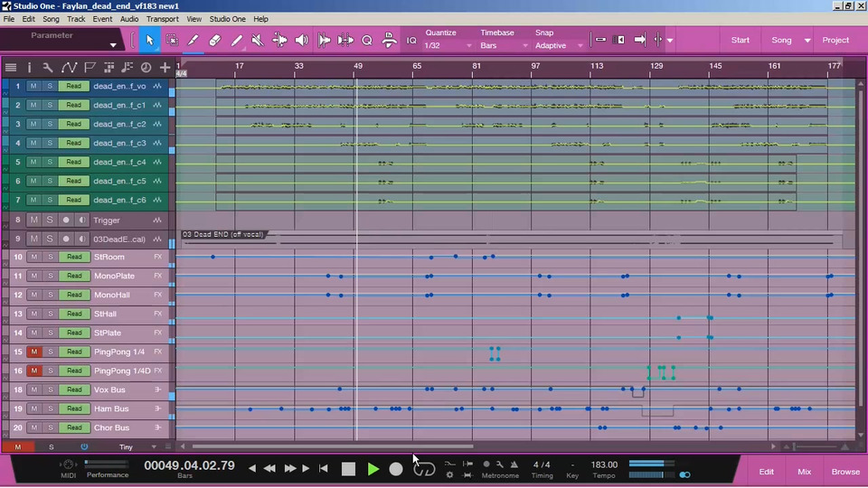Open the Transport menu
Screen dimensions: 868x488
pos(162,19)
